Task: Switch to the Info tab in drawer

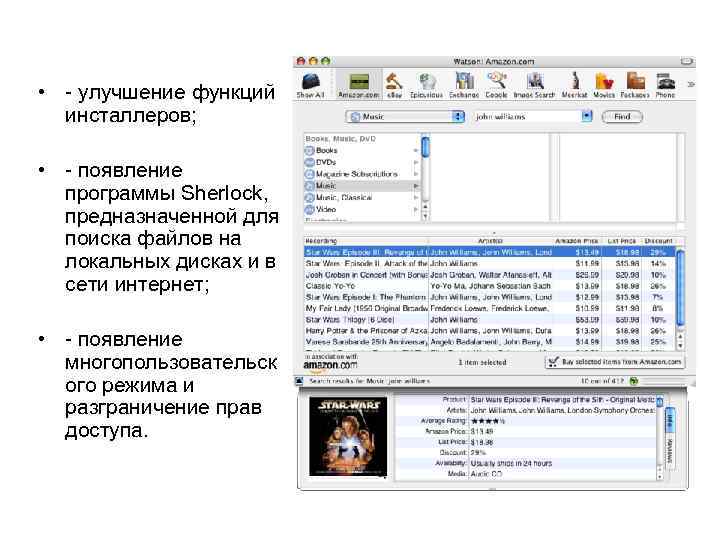Action: point(669,420)
